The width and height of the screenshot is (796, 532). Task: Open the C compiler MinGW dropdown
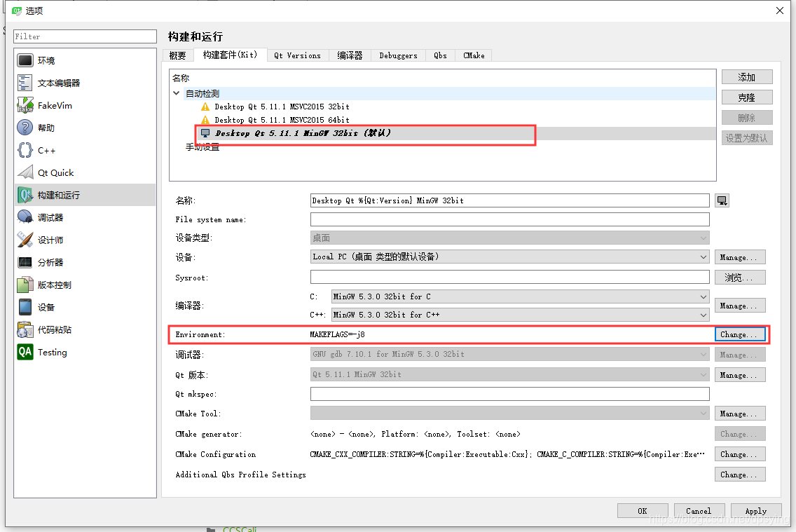click(x=521, y=296)
